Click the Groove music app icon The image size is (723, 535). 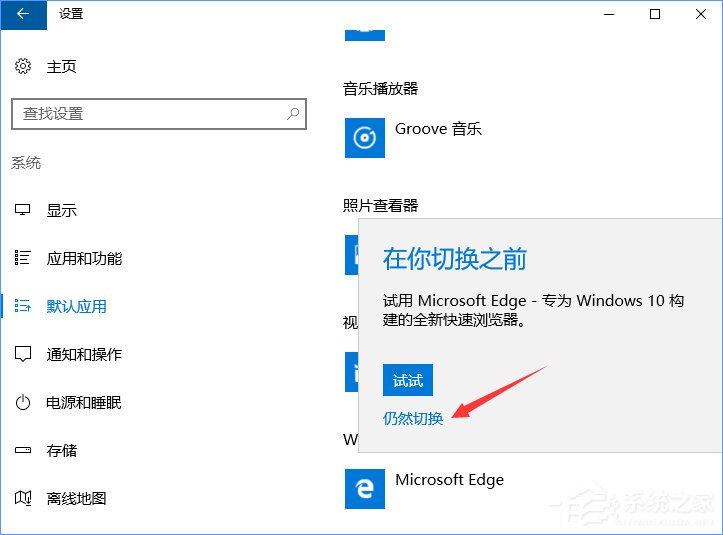tap(365, 138)
